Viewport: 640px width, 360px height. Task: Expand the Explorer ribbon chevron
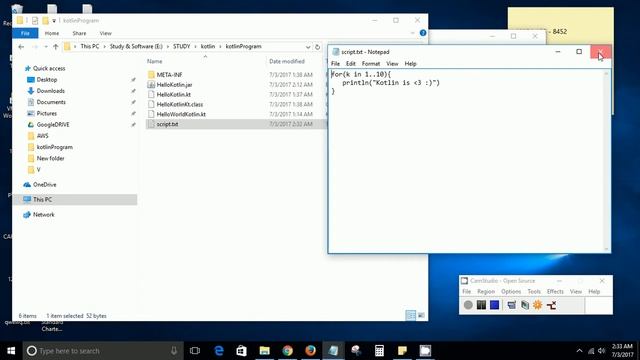(413, 33)
